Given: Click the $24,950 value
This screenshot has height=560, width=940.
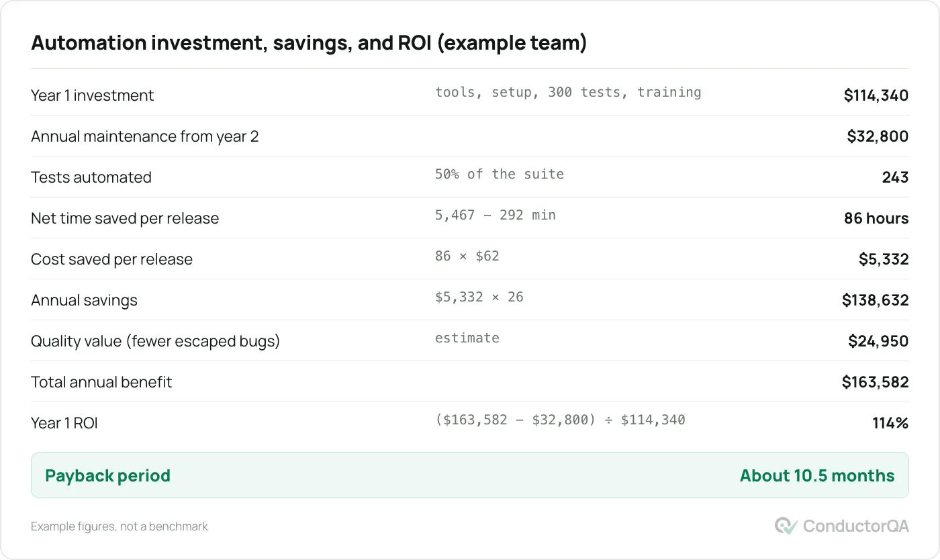Looking at the screenshot, I should click(878, 341).
